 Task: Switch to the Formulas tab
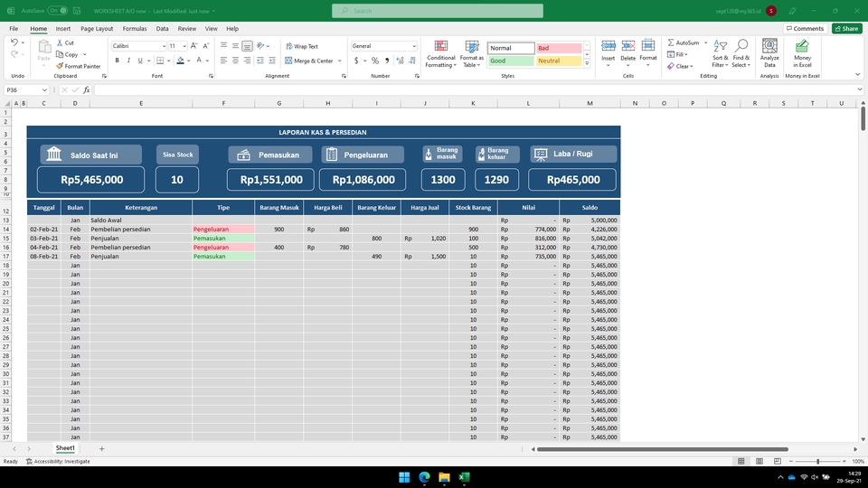point(135,28)
